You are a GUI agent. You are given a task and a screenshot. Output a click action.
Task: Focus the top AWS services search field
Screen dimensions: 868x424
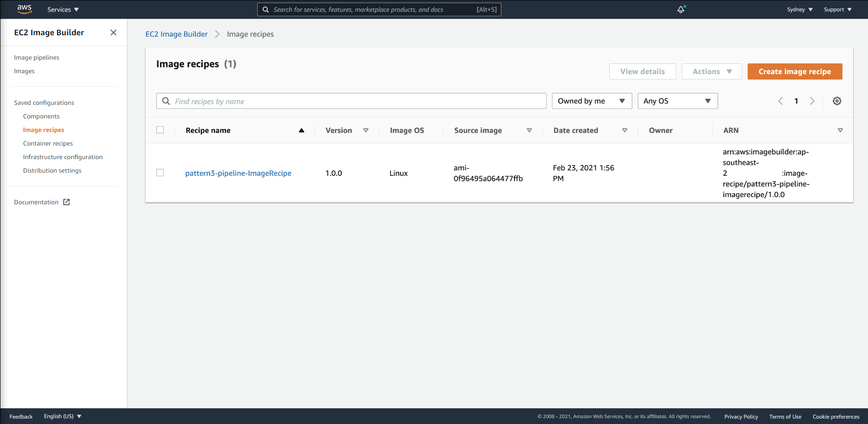tap(379, 9)
